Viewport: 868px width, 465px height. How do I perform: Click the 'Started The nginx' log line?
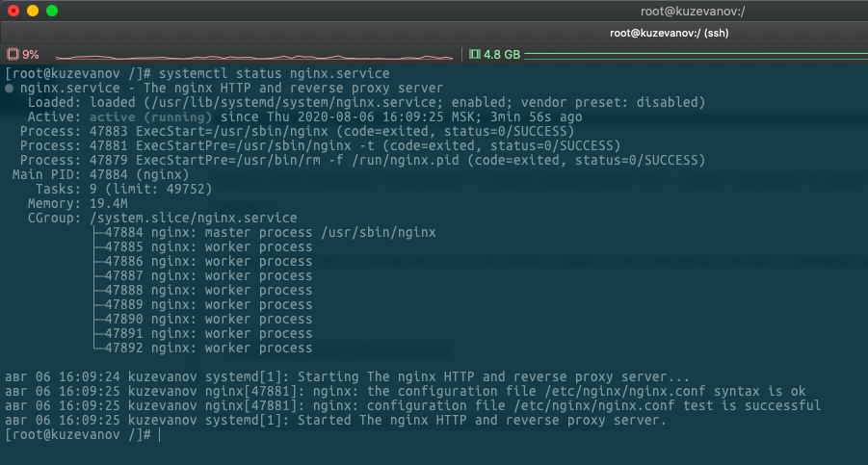coord(336,420)
